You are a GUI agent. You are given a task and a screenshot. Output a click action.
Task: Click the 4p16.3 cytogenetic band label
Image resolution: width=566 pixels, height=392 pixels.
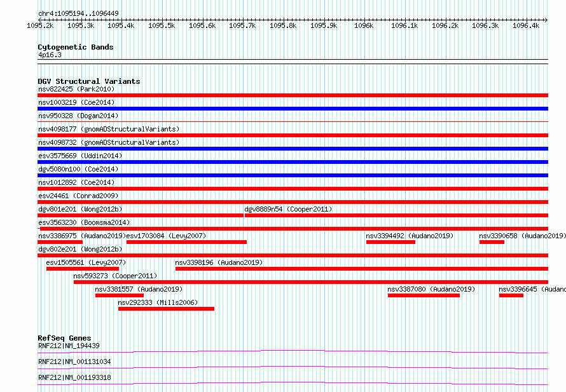[x=50, y=55]
